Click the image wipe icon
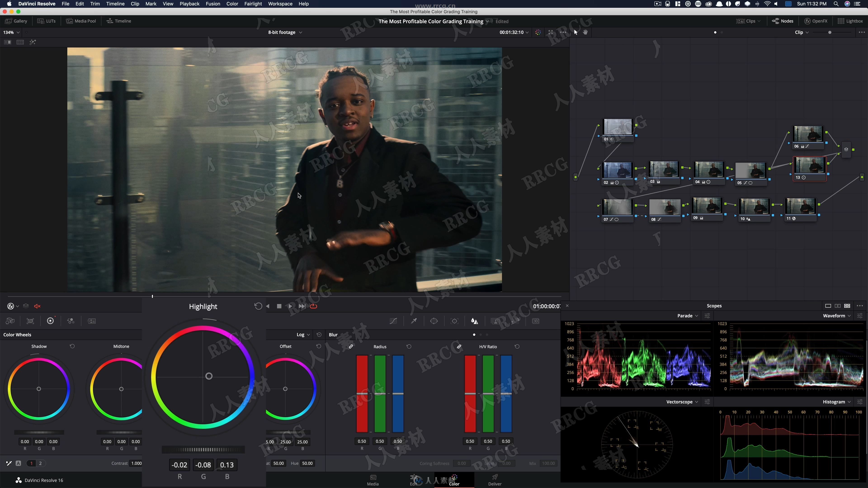 point(7,42)
